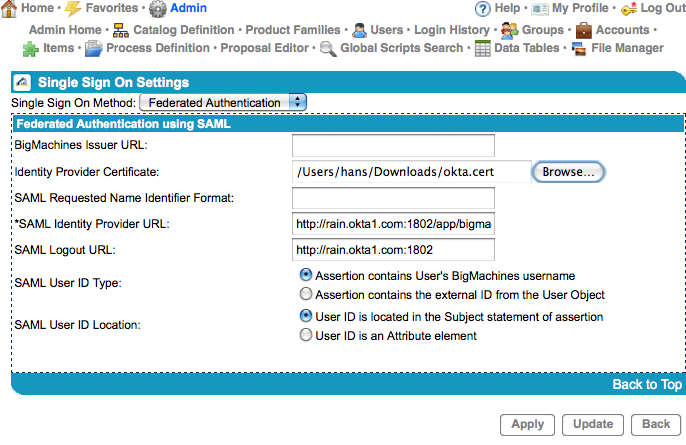Select Assertion contains User's BigMachines username
This screenshot has height=445, width=686.
point(307,275)
